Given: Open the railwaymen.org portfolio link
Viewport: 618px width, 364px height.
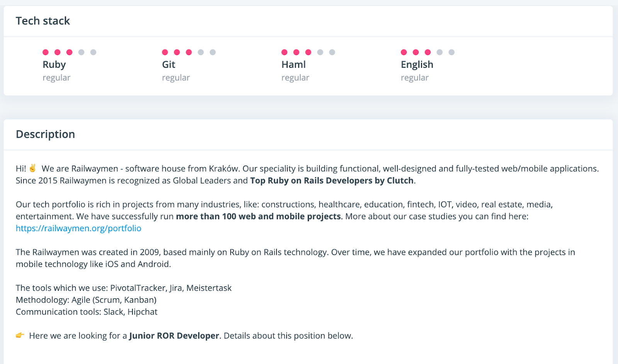Looking at the screenshot, I should pyautogui.click(x=78, y=228).
